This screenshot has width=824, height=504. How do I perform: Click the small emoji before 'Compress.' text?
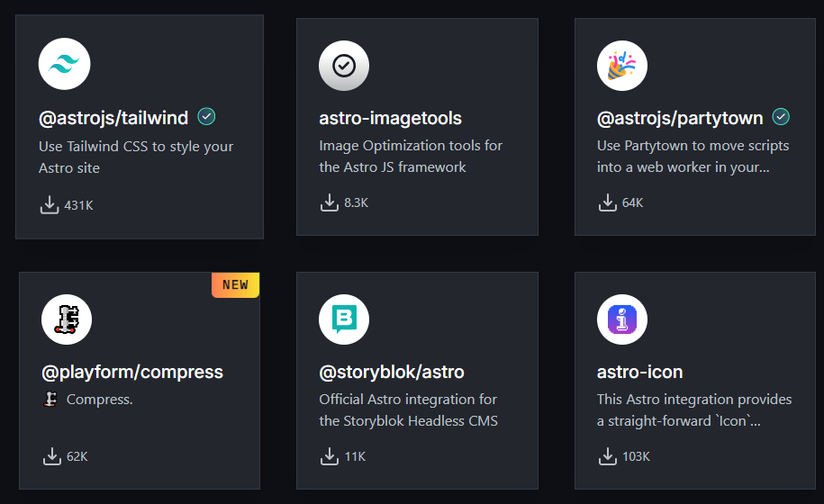point(50,400)
